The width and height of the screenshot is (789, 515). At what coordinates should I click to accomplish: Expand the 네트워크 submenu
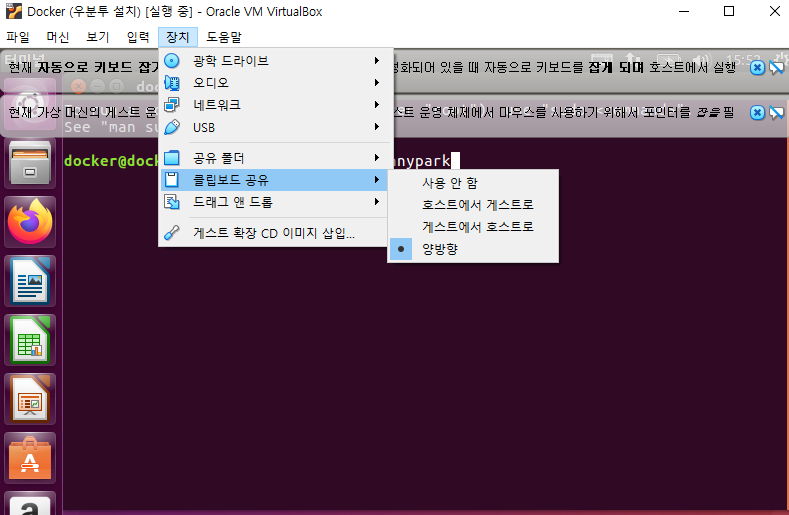click(x=276, y=105)
